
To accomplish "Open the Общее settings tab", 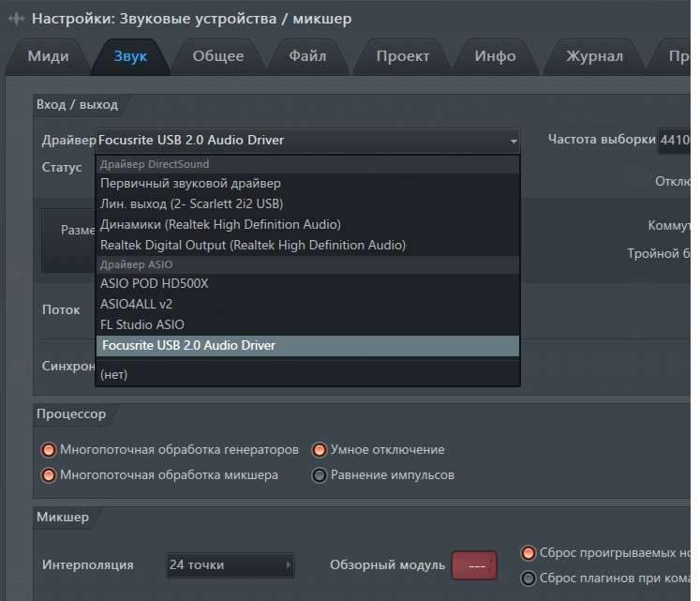I will [x=217, y=56].
